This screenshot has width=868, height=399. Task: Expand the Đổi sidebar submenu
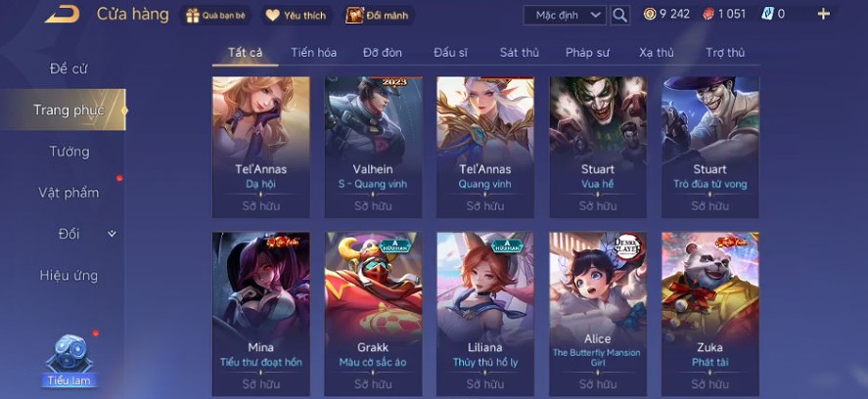[112, 234]
